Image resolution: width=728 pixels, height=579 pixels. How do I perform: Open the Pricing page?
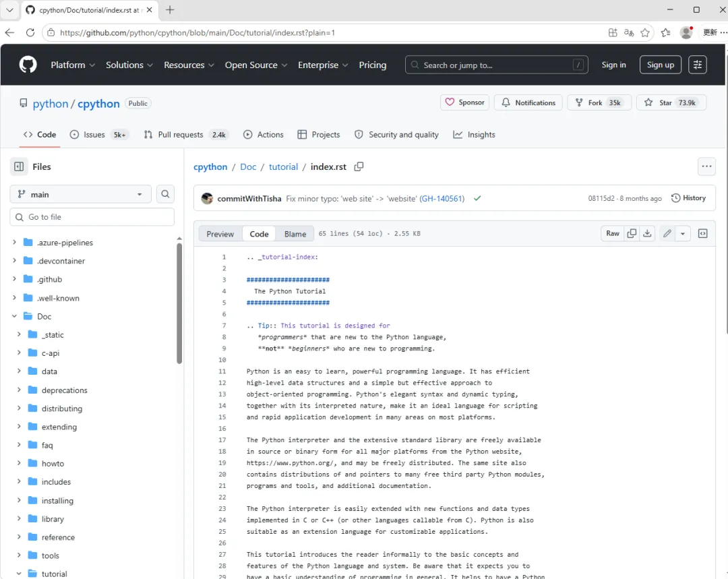point(372,65)
